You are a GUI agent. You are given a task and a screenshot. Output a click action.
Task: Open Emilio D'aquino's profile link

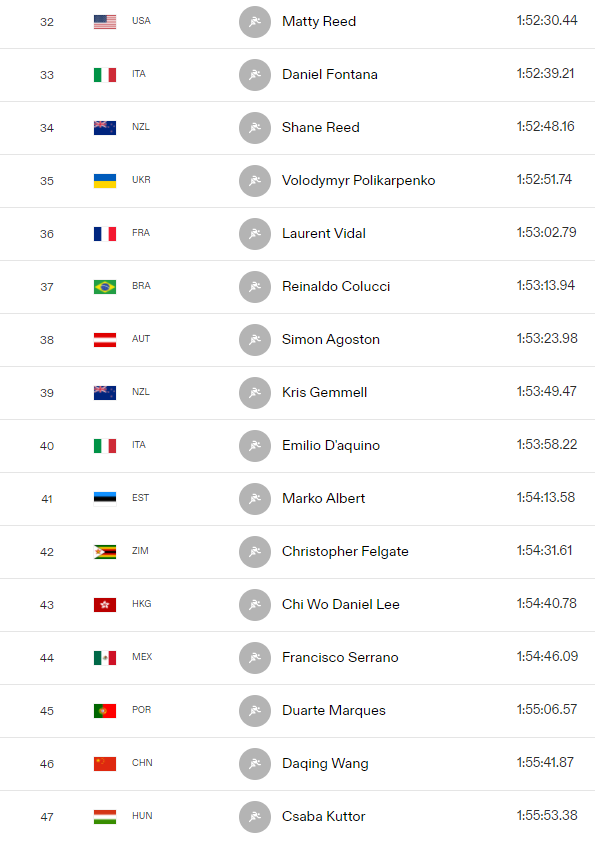pyautogui.click(x=331, y=446)
